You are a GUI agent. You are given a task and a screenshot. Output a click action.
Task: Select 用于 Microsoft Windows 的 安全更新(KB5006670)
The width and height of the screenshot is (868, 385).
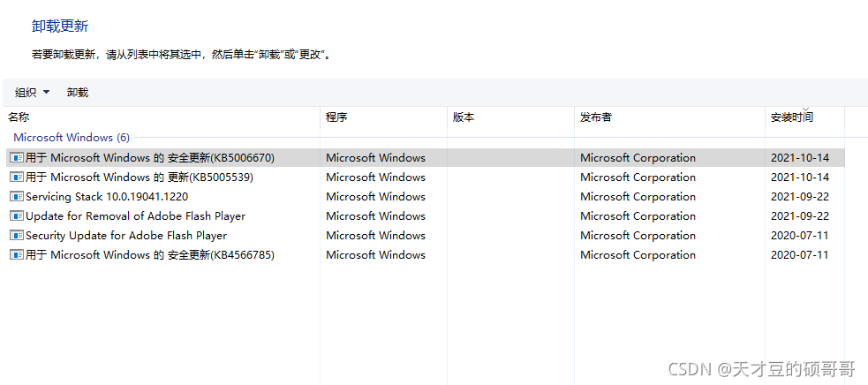pyautogui.click(x=150, y=158)
